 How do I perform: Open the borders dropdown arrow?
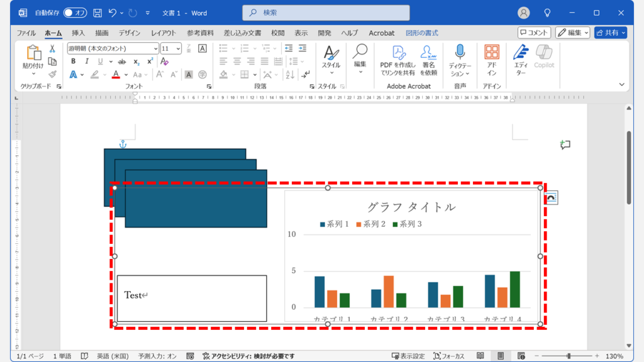coord(255,75)
